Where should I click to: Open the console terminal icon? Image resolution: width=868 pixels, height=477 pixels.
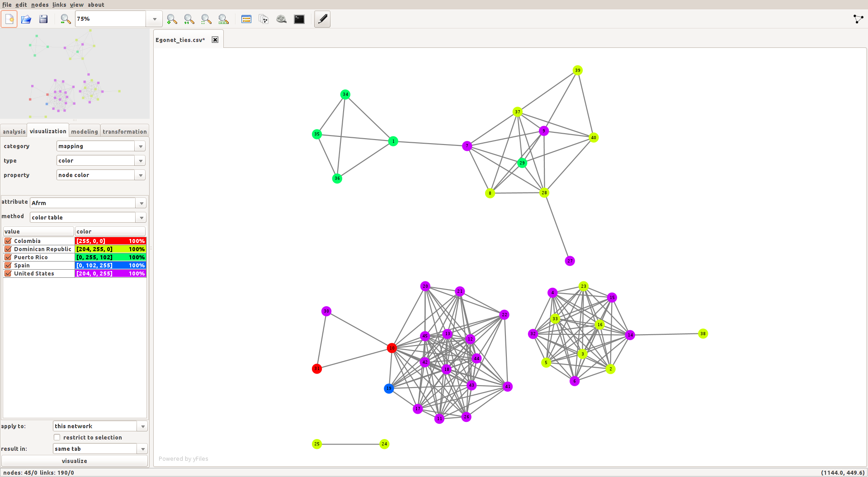299,19
